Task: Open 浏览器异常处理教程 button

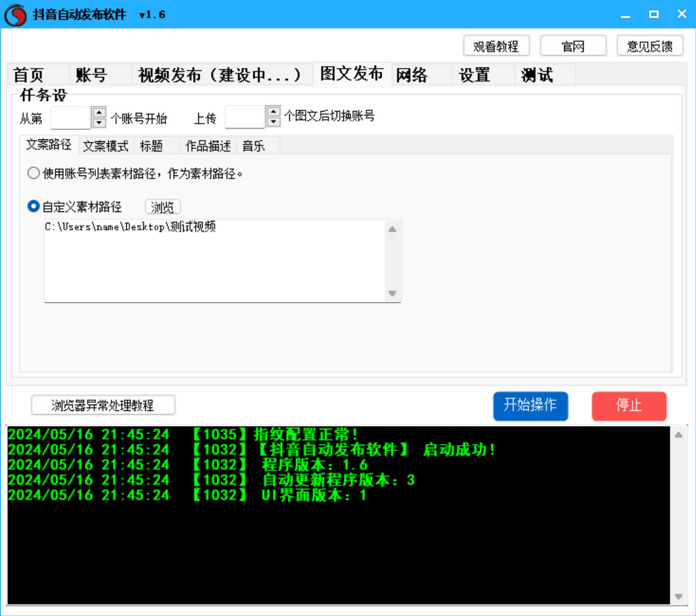Action: tap(103, 405)
